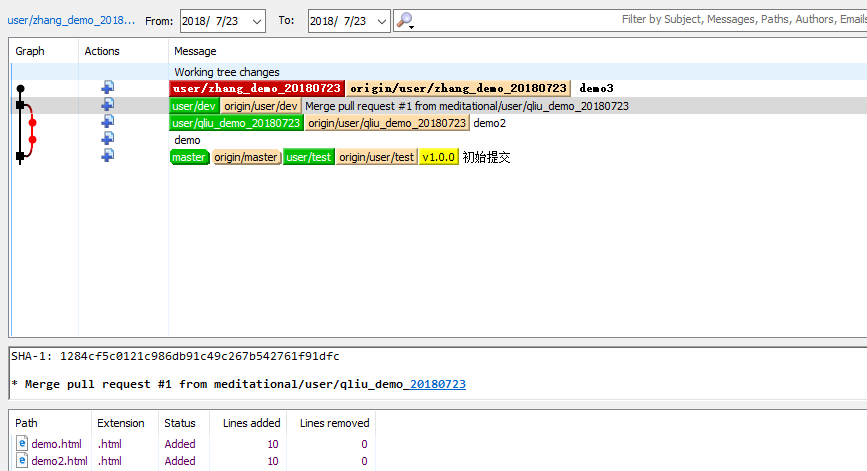Viewport: 867px width, 471px height.
Task: Click the action icon on demo2 commit row
Action: click(x=107, y=122)
